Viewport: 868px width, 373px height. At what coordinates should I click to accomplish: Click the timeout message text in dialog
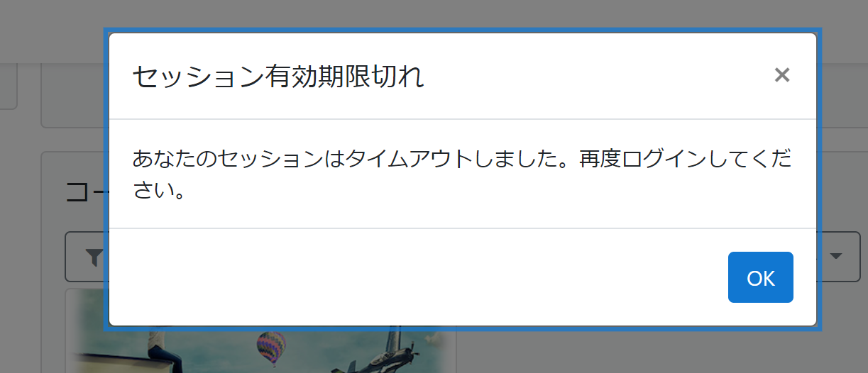(x=463, y=174)
